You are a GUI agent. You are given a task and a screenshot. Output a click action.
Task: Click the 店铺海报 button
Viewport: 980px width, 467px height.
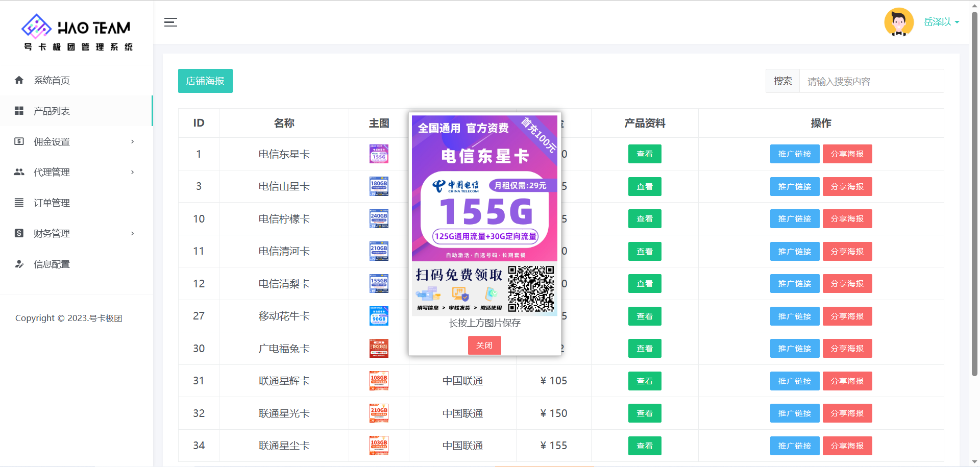tap(205, 81)
